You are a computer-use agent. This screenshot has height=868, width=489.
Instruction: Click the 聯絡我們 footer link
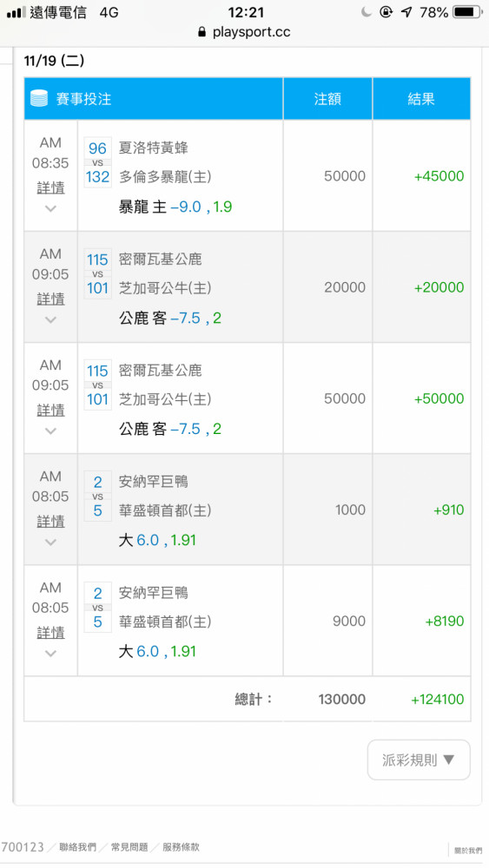77,847
